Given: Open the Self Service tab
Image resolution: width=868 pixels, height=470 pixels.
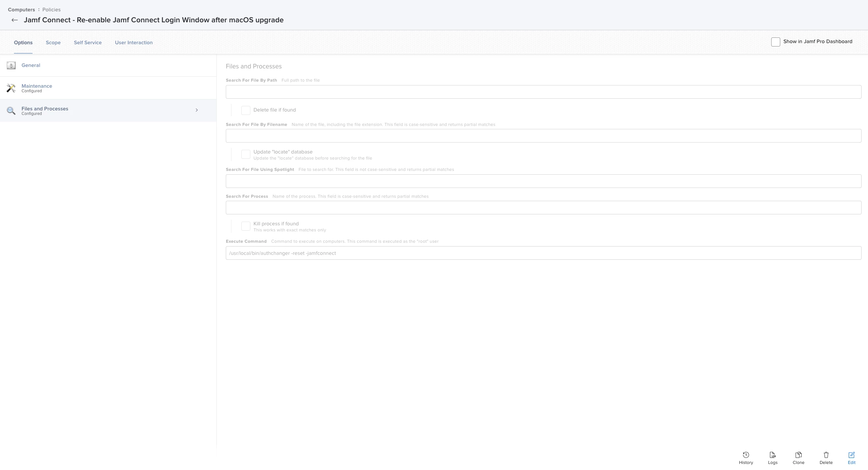Looking at the screenshot, I should click(87, 42).
